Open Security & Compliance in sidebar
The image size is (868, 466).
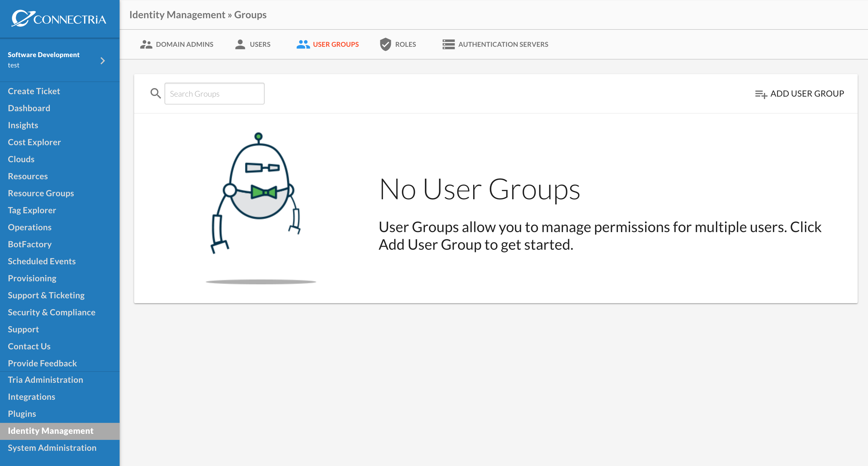click(x=52, y=312)
